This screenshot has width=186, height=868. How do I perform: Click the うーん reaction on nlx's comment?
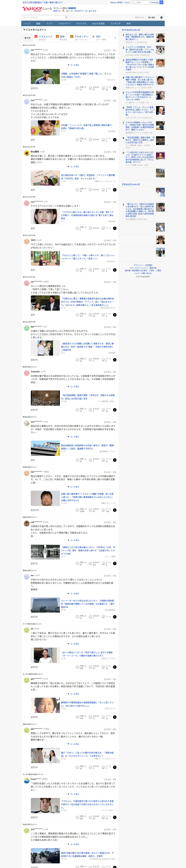[106, 88]
